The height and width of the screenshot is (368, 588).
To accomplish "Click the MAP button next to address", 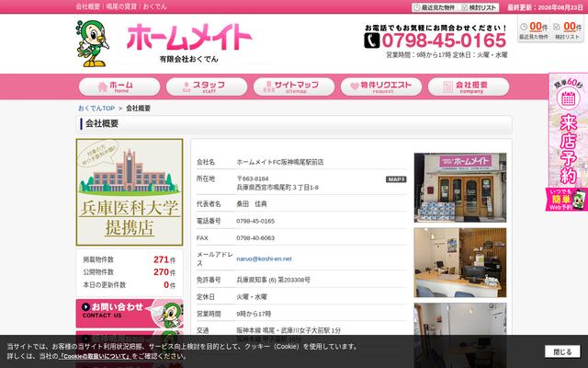I will coord(396,179).
